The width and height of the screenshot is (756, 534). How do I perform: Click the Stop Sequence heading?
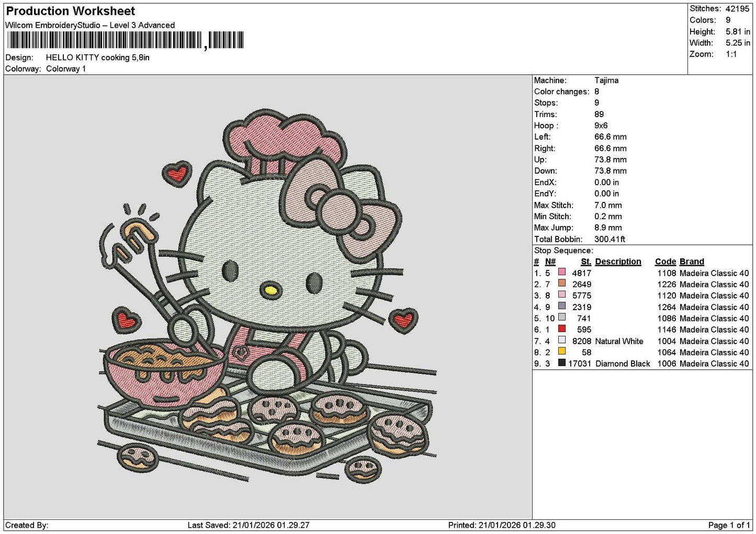563,251
